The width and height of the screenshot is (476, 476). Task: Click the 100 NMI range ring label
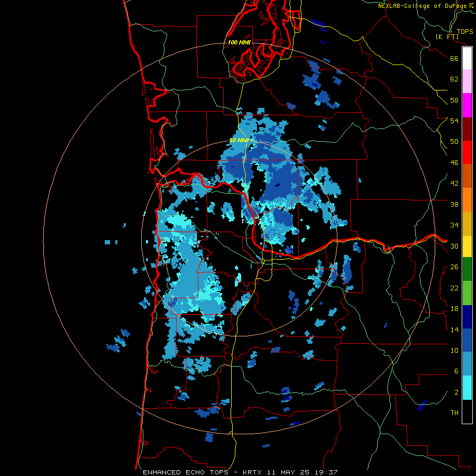click(239, 42)
